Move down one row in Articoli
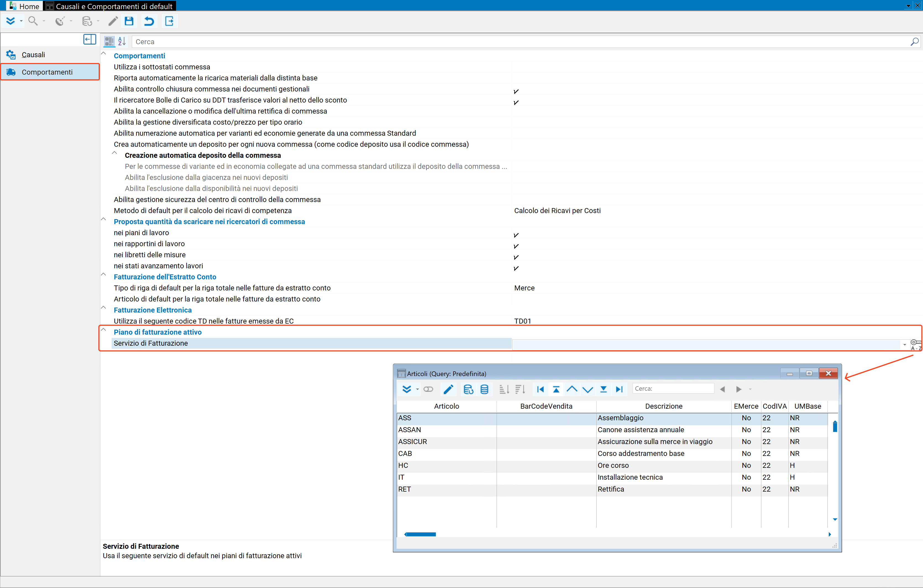This screenshot has width=923, height=588. [588, 390]
